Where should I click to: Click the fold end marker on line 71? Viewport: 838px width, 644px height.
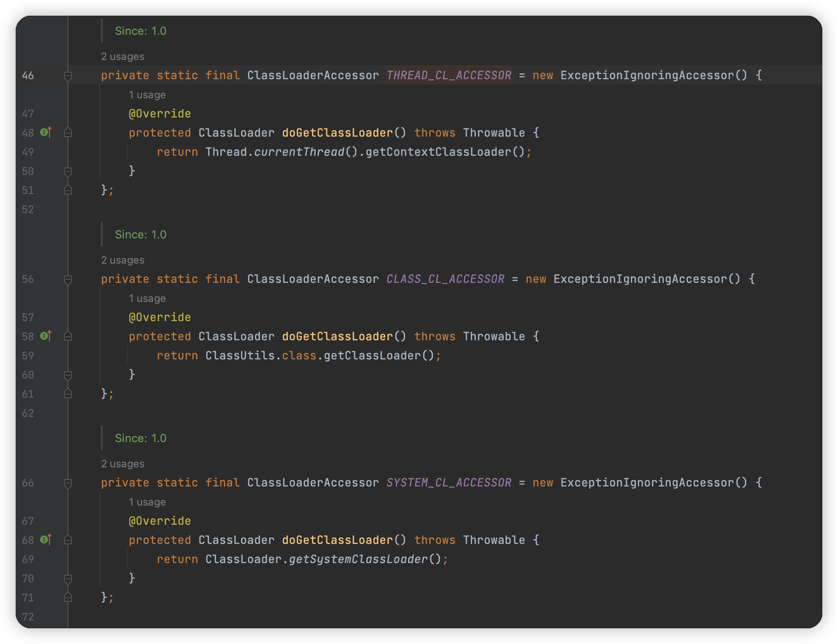(x=68, y=597)
